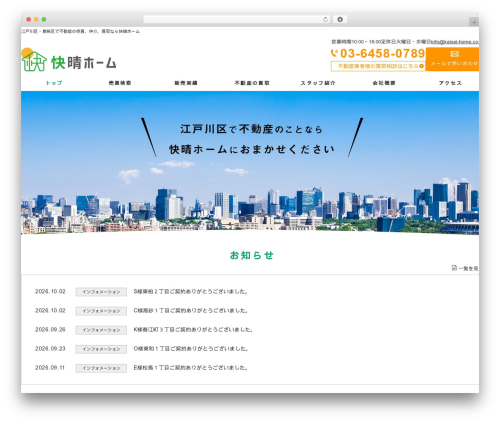This screenshot has height=423, width=500.
Task: Open the C様 contract news entry
Action: 191,311
